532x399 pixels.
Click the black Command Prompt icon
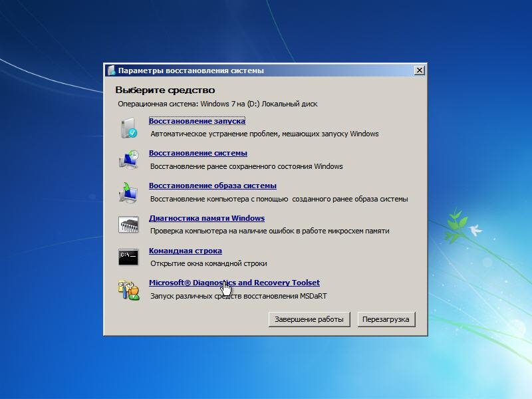click(128, 257)
